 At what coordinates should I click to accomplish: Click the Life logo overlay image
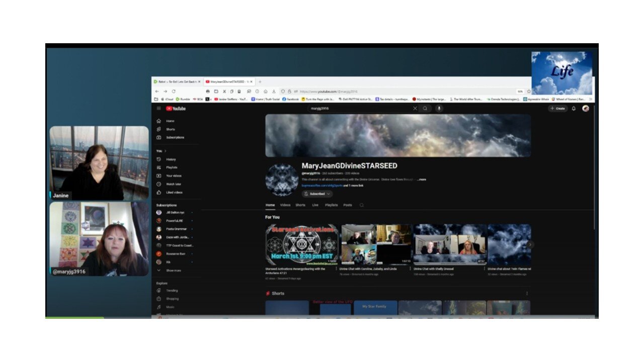(562, 73)
